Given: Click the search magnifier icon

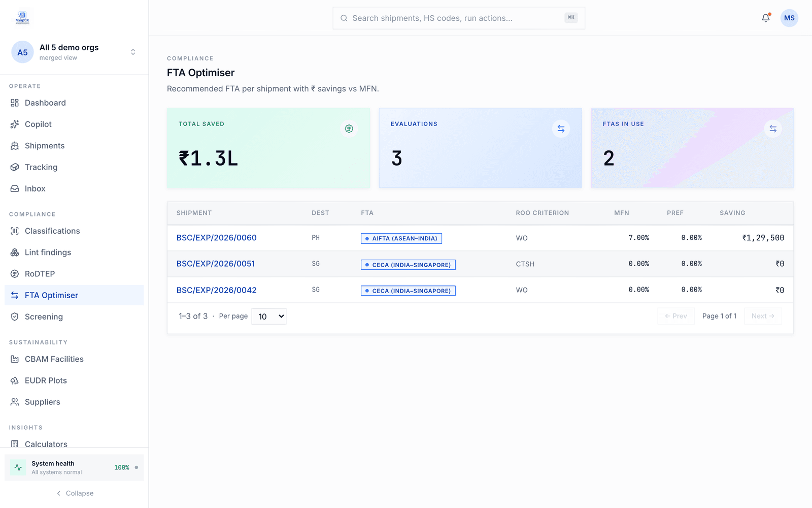Looking at the screenshot, I should point(344,18).
